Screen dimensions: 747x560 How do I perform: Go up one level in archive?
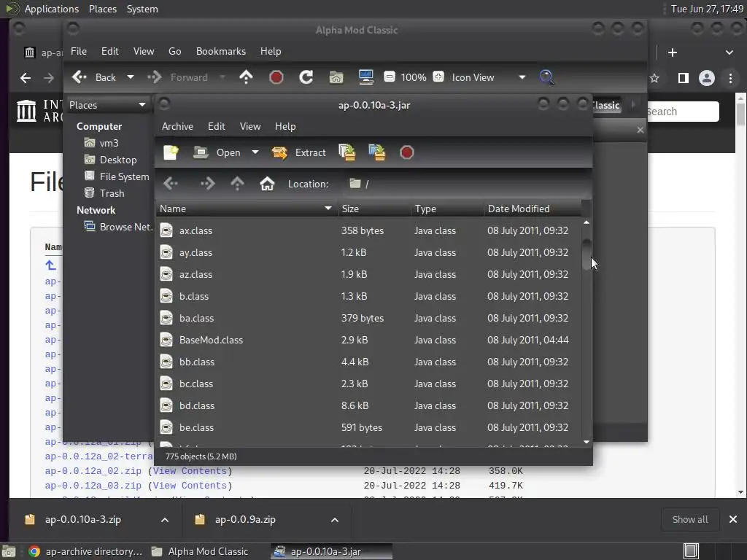coord(237,184)
